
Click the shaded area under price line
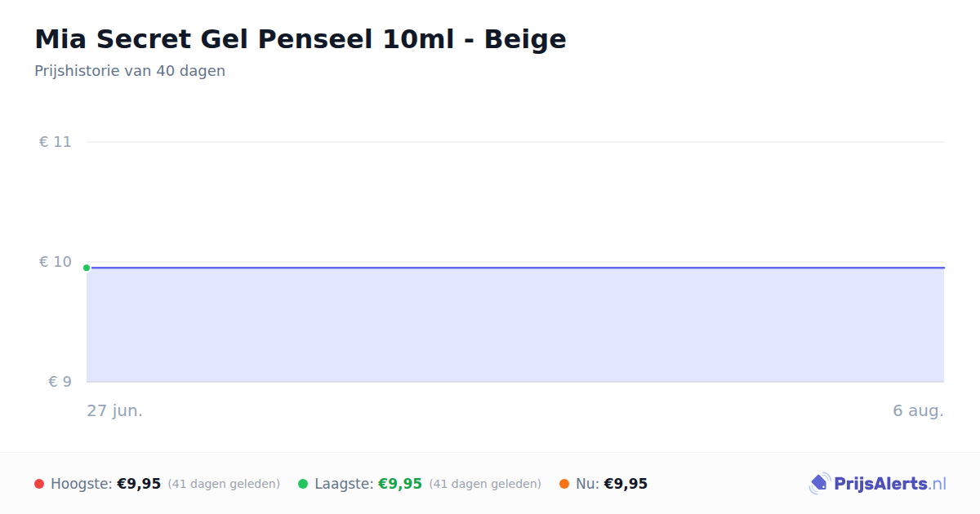coord(515,325)
